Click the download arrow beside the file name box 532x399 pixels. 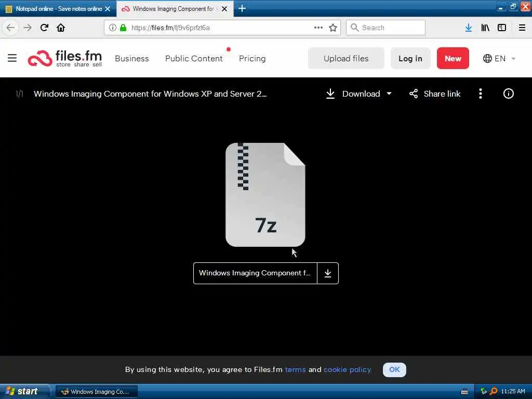click(328, 273)
